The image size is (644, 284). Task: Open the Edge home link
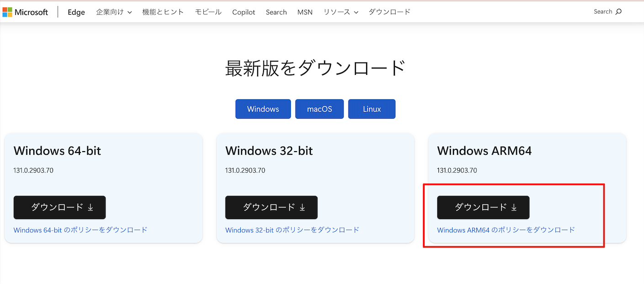76,12
